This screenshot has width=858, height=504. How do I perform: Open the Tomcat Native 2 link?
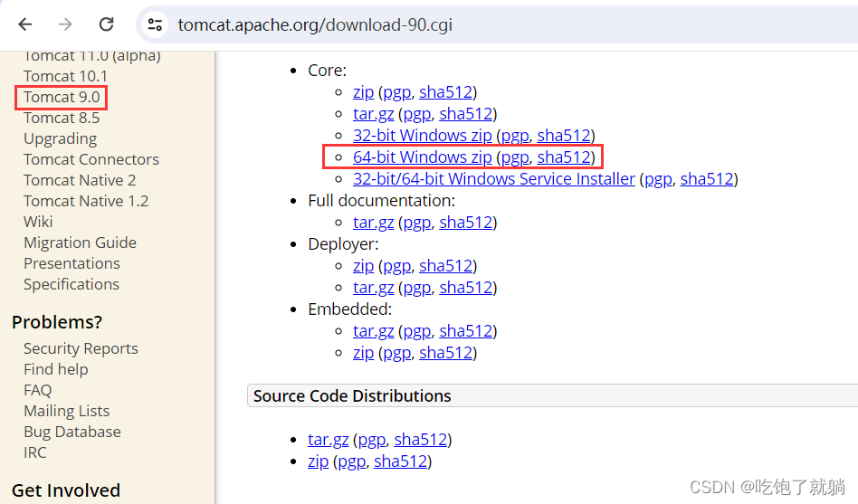[80, 180]
